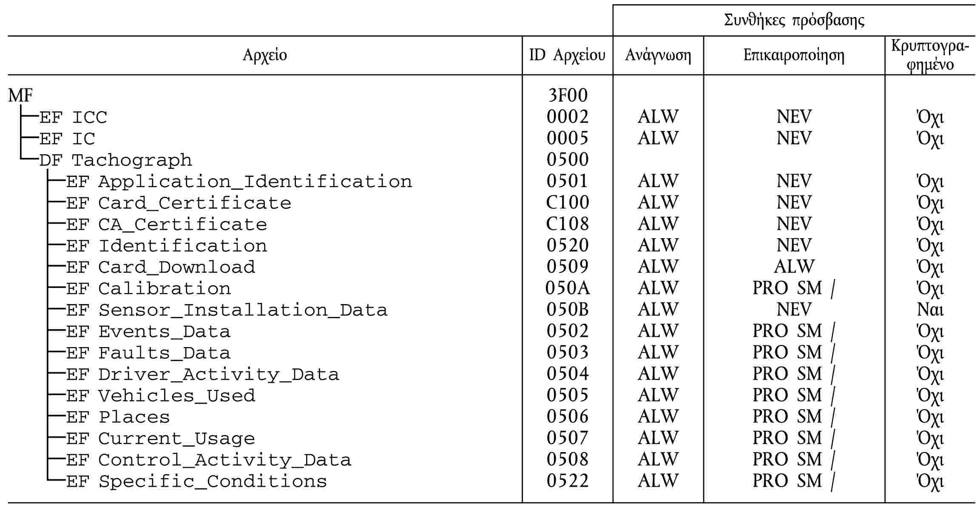
Task: Select the EF CA_Certificate file
Action: point(166,225)
